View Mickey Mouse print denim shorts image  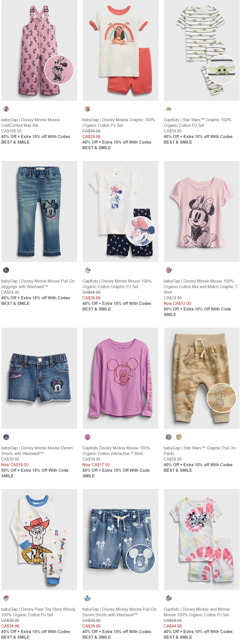[121, 540]
